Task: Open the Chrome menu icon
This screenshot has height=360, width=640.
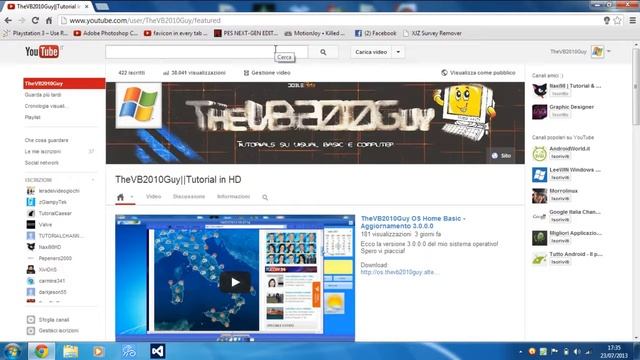Action: point(632,20)
